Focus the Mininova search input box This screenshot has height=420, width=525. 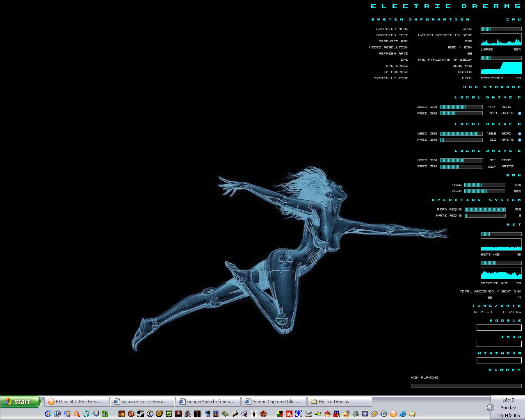[x=499, y=360]
